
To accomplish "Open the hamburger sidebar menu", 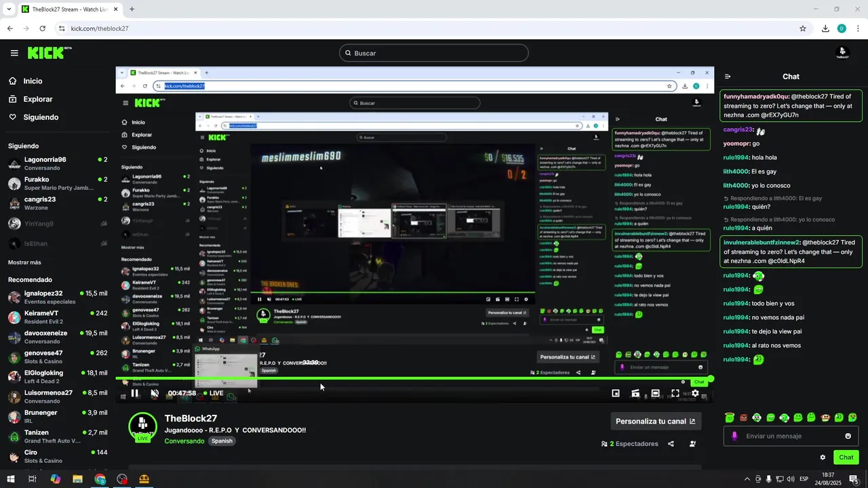I will [14, 53].
